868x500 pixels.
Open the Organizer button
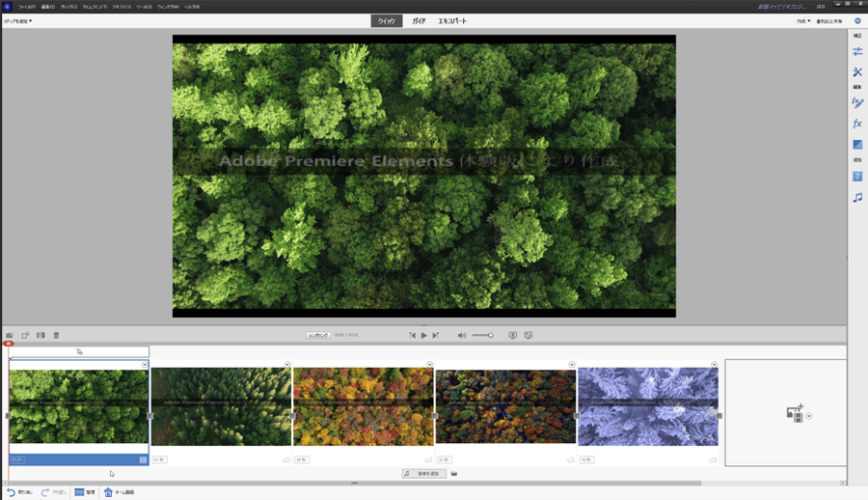pos(85,492)
